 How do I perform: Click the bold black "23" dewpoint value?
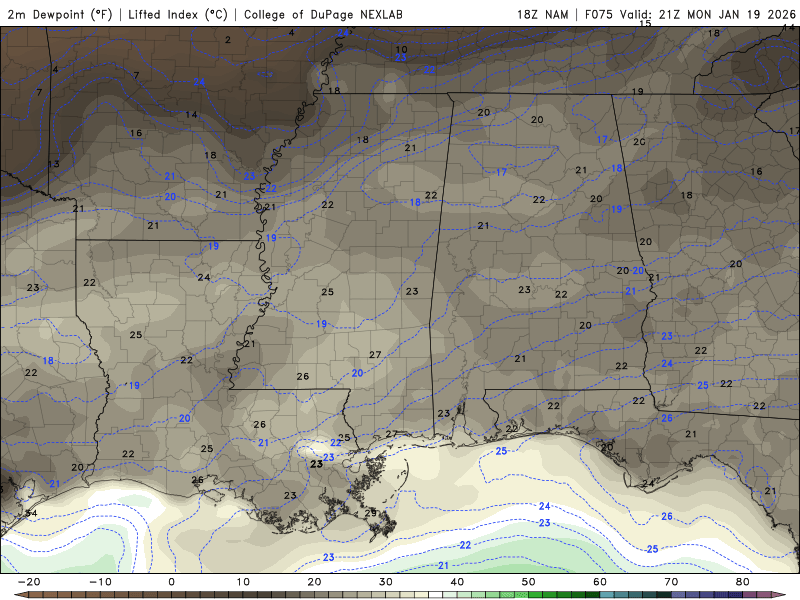pos(316,464)
